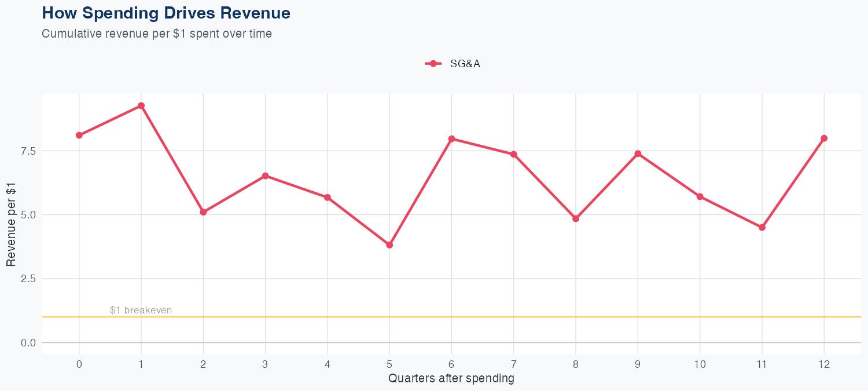Select the data point at quarter 3
The width and height of the screenshot is (868, 391).
[x=265, y=176]
